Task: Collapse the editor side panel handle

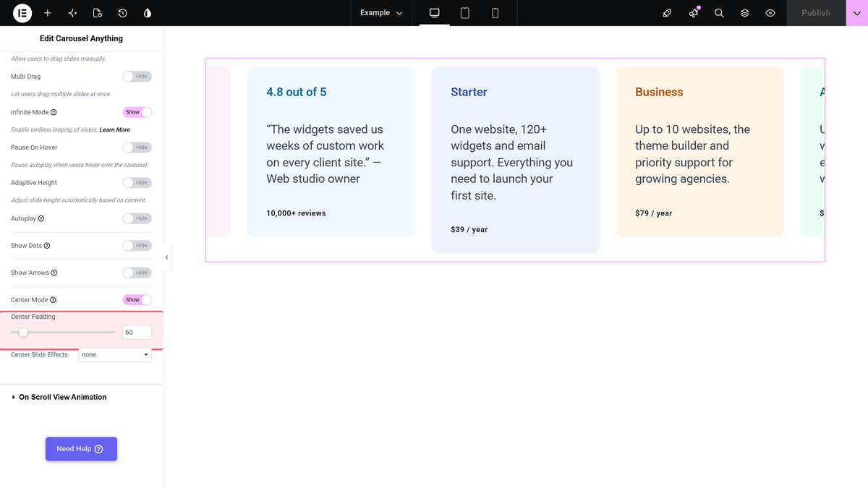Action: [167, 257]
